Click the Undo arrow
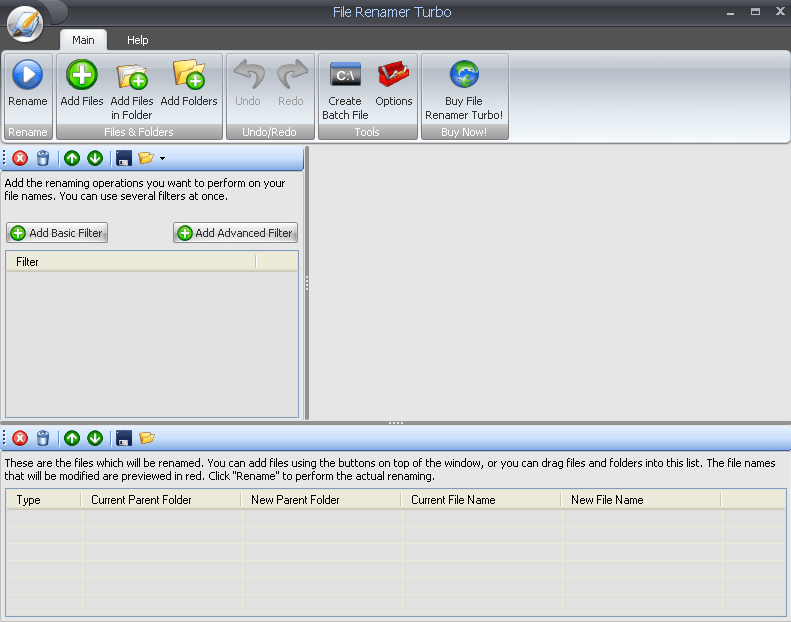 tap(249, 75)
